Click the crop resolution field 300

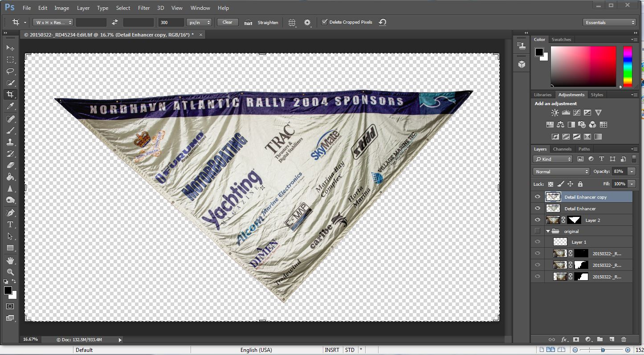[171, 22]
